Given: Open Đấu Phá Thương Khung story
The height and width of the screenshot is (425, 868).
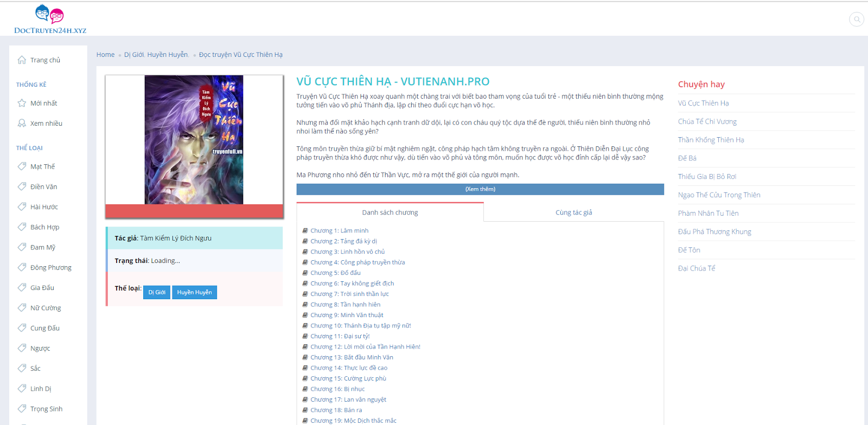Looking at the screenshot, I should point(714,232).
